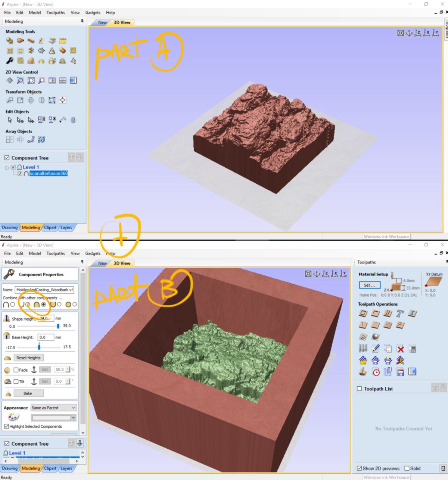Click view along Z icon in upper 3D view
The image size is (448, 480).
coord(418,33)
